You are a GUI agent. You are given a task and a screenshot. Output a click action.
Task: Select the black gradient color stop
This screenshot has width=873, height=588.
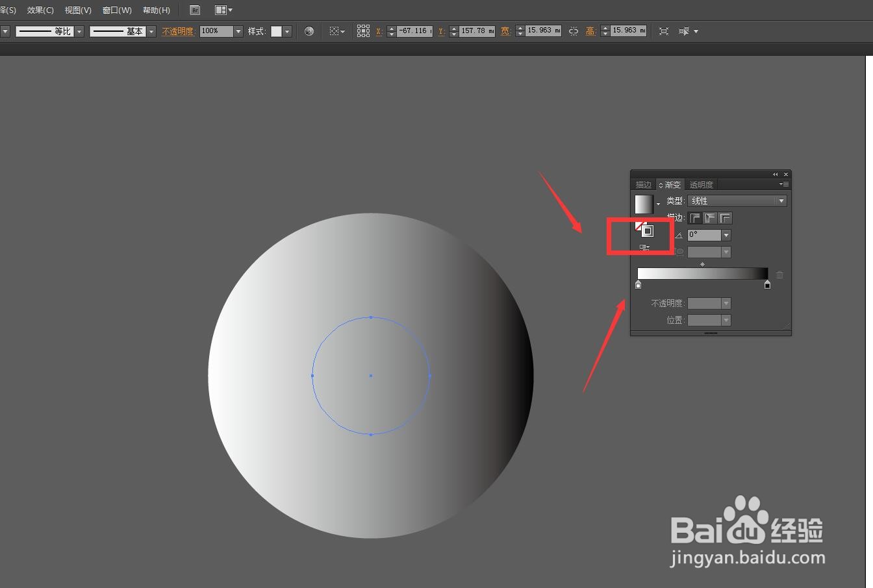pos(768,285)
